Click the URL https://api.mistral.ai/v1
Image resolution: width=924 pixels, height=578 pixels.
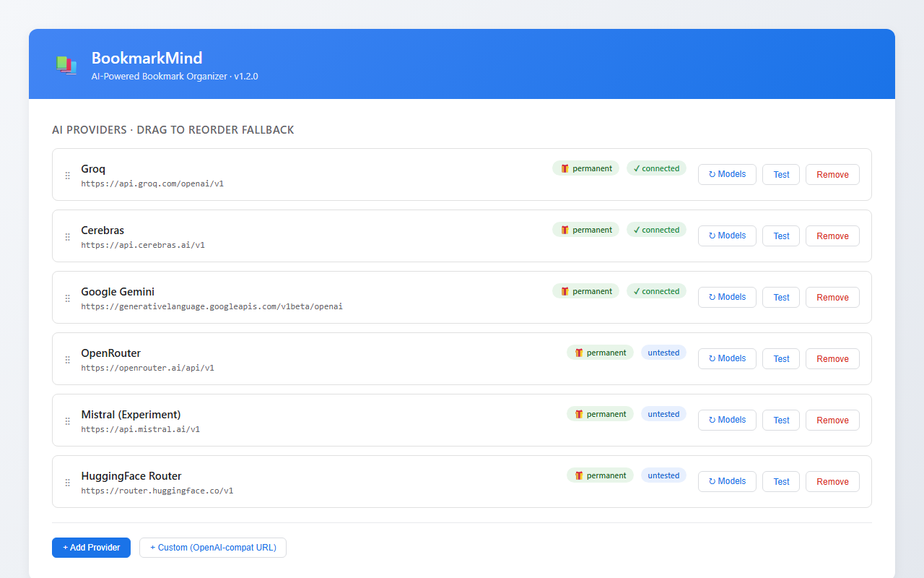click(140, 429)
